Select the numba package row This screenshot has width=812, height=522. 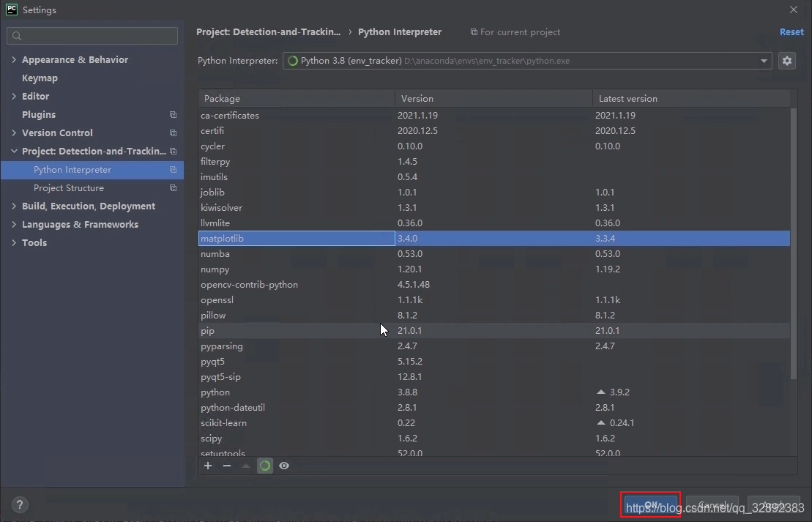pyautogui.click(x=494, y=254)
